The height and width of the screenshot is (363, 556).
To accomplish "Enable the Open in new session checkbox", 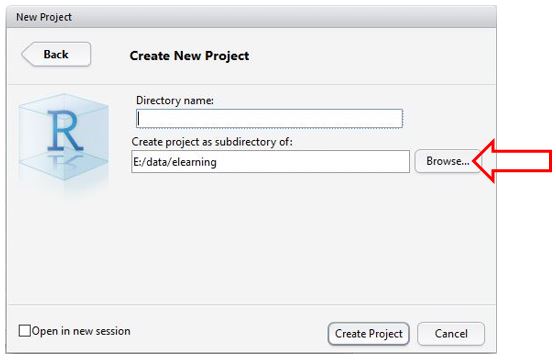I will coord(24,331).
